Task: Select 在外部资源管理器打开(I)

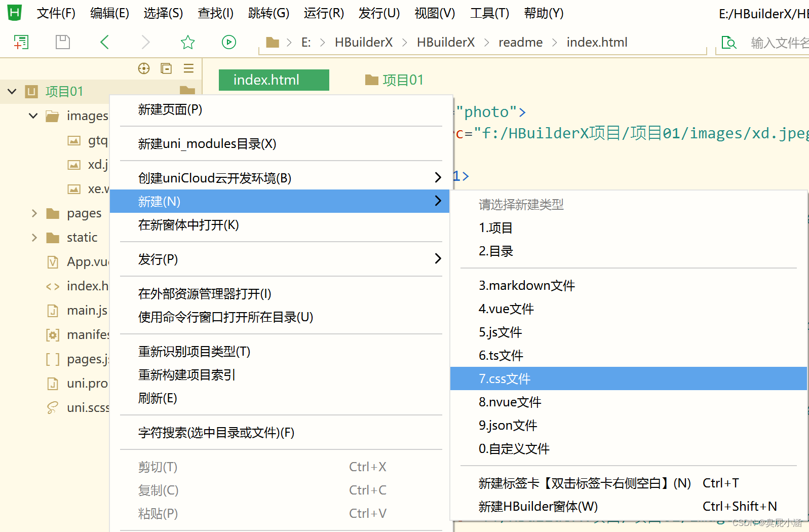Action: click(280, 294)
